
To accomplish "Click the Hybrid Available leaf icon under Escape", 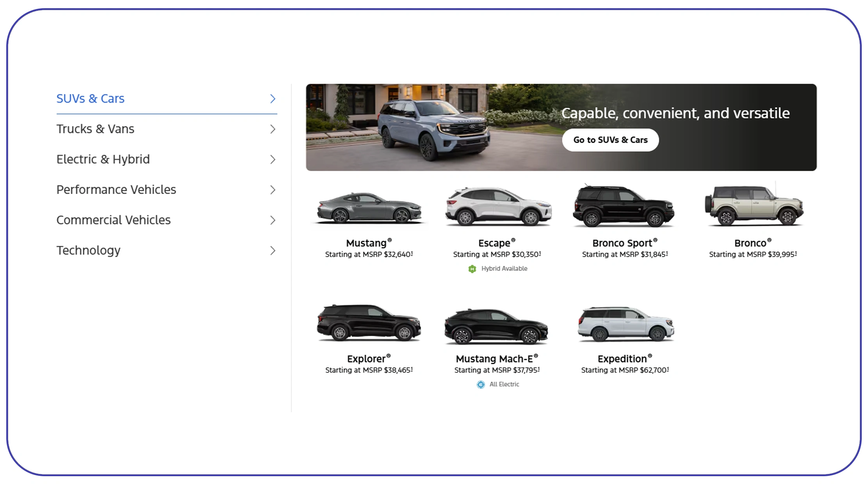I will 472,269.
